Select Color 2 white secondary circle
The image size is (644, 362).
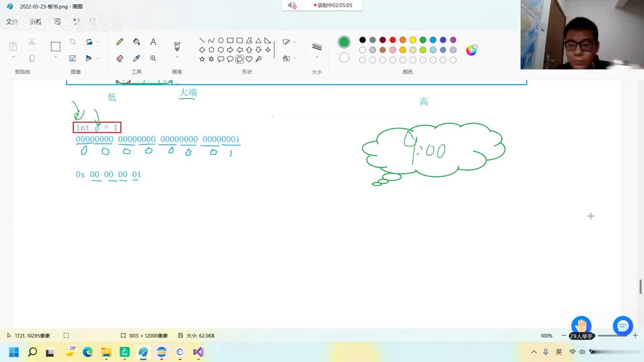pos(344,58)
